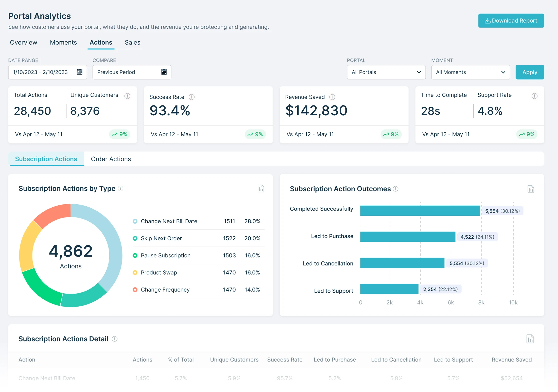The width and height of the screenshot is (558, 392).
Task: Export Subscription Action Outcomes chart
Action: coord(531,189)
